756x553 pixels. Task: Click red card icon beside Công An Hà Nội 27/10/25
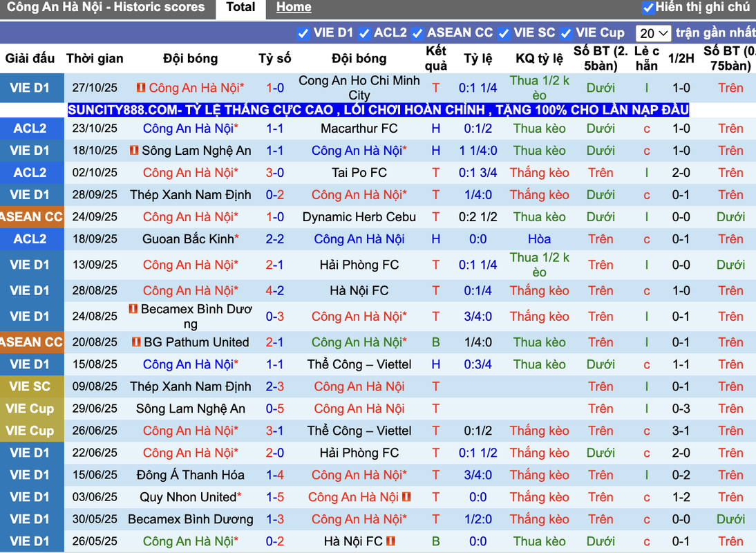(x=141, y=88)
